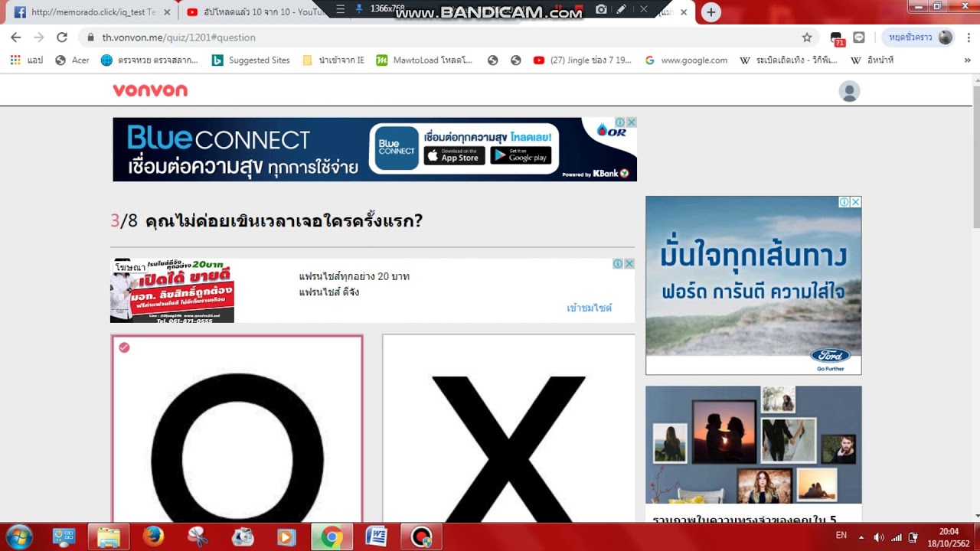Show hidden tray icons arrow

[x=861, y=537]
